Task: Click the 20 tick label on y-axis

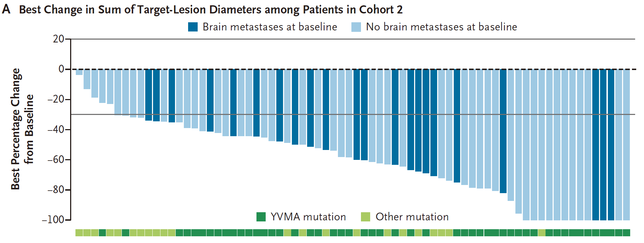Action: 58,39
